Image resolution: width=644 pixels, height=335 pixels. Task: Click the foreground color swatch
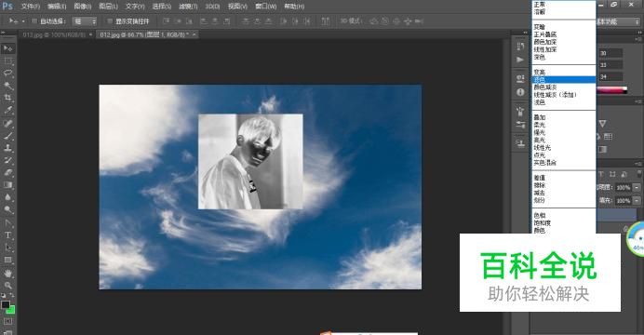(x=5, y=305)
